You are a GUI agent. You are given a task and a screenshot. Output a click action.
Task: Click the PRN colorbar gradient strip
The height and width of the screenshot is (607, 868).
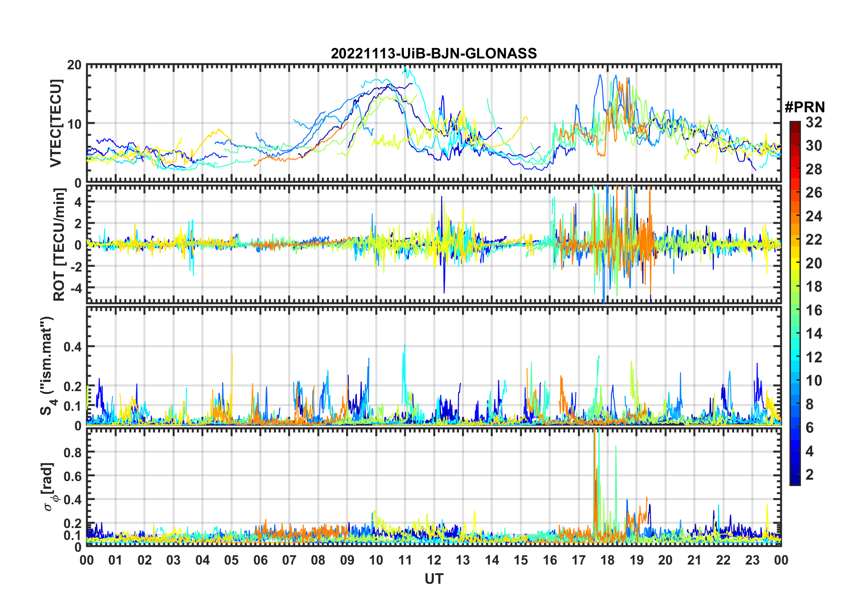click(795, 303)
